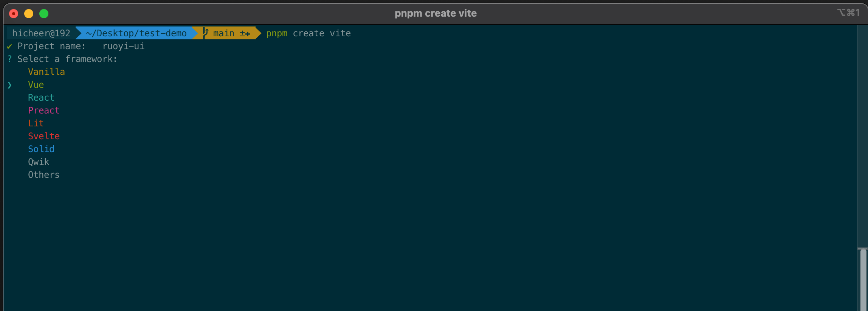The image size is (868, 311).
Task: Choose Qwik in the framework list
Action: point(39,162)
